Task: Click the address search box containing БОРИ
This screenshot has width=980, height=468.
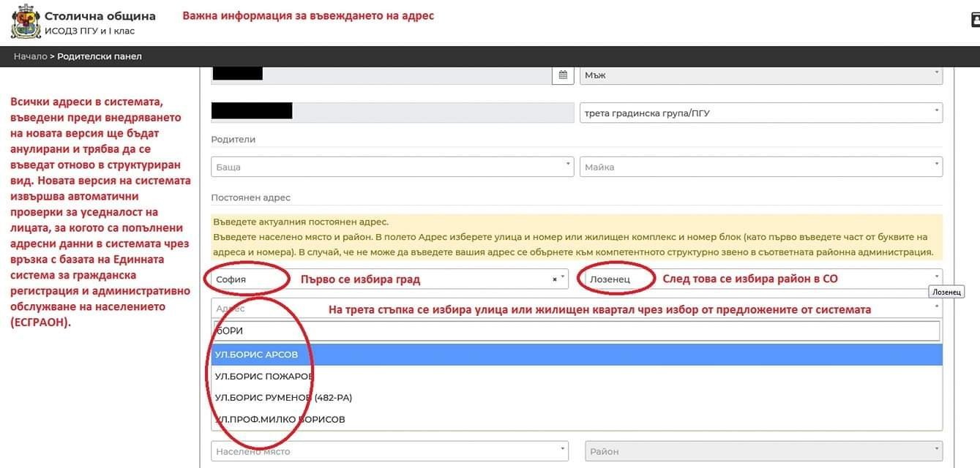Action: tap(576, 331)
